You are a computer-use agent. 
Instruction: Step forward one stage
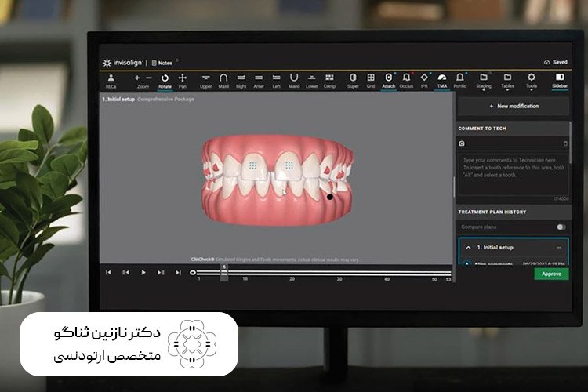point(161,272)
